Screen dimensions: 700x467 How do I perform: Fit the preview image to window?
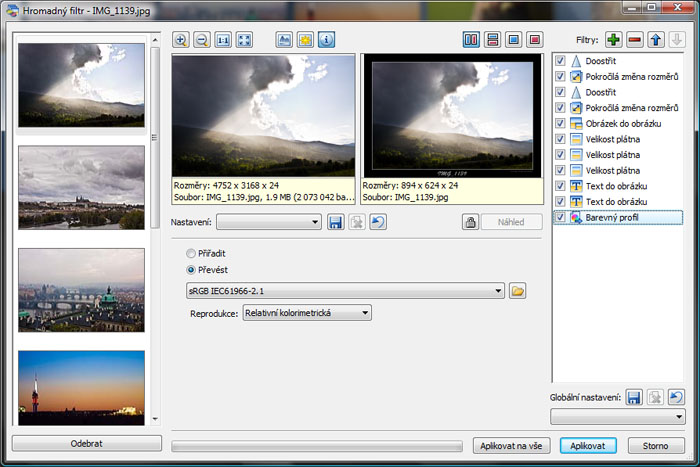click(x=244, y=40)
